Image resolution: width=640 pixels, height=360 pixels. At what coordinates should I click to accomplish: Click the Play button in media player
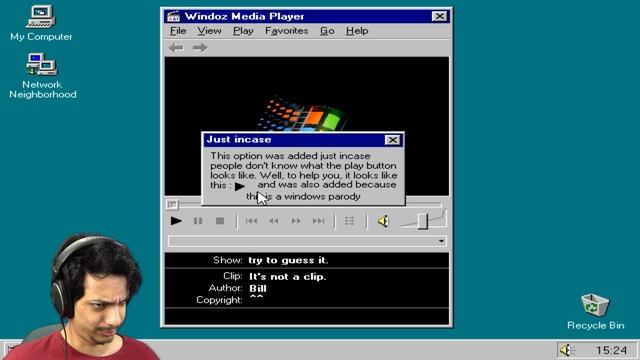(x=176, y=221)
